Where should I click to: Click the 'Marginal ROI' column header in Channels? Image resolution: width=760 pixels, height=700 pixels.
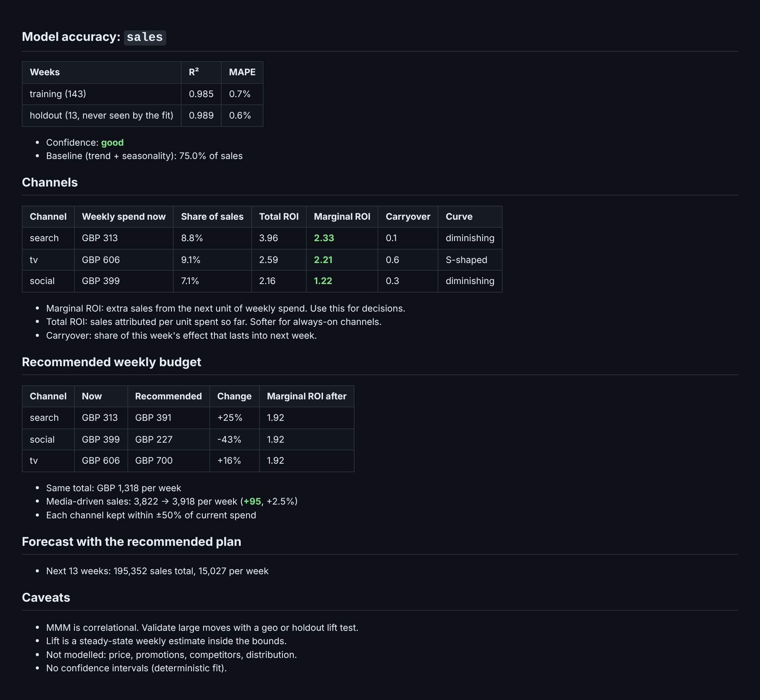(342, 217)
